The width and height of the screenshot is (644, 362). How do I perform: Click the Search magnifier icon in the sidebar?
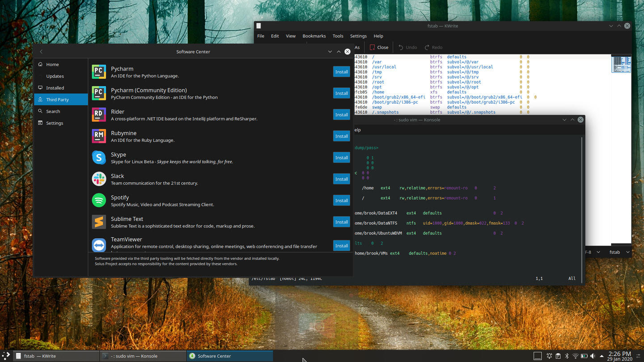[x=41, y=111]
